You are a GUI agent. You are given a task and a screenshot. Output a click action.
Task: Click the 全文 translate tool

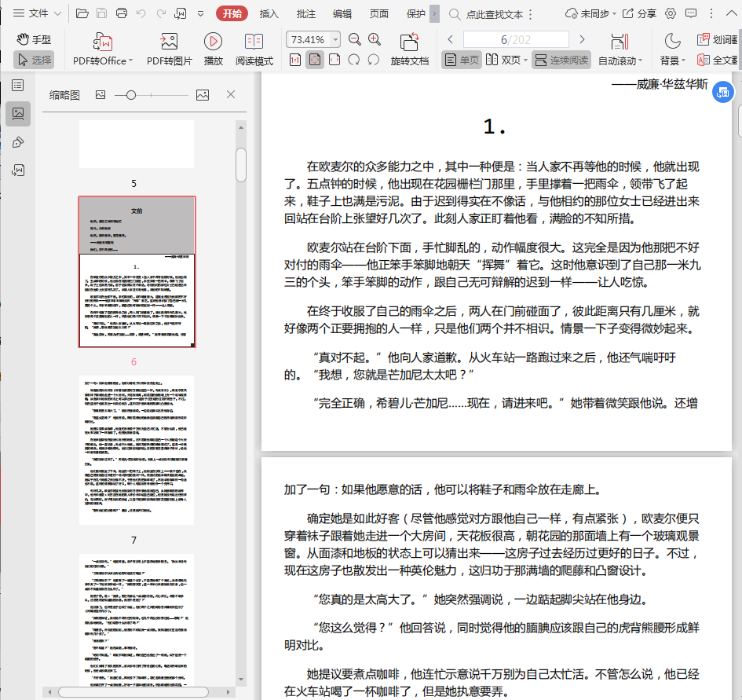717,60
